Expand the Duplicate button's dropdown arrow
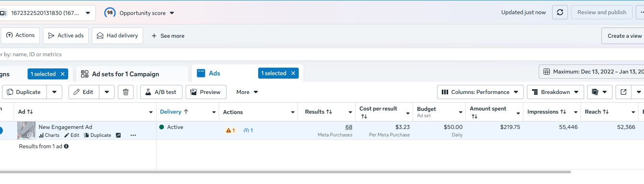The height and width of the screenshot is (184, 644). pyautogui.click(x=54, y=92)
